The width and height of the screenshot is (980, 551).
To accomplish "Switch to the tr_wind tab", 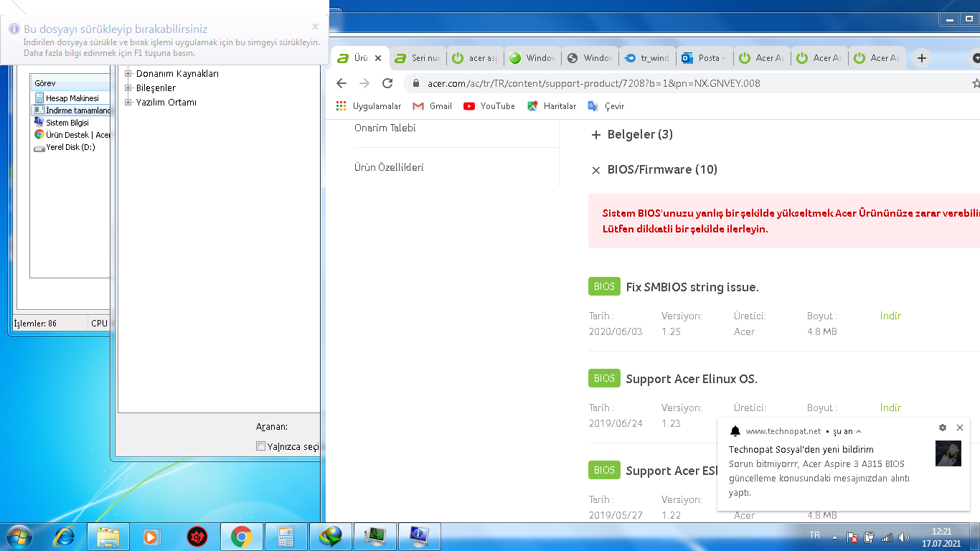I will [647, 58].
